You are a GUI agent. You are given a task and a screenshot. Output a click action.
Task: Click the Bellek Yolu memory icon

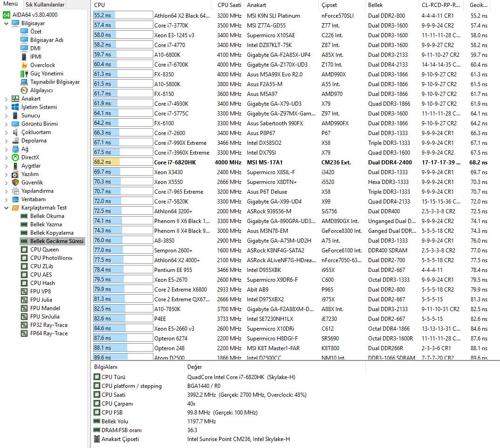(97, 421)
